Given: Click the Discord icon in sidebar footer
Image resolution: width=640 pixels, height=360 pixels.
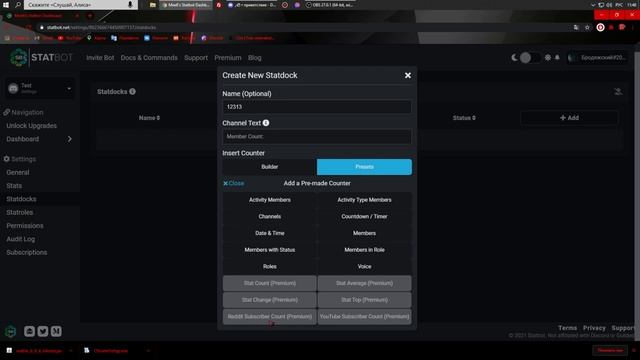Looking at the screenshot, I should [x=29, y=331].
